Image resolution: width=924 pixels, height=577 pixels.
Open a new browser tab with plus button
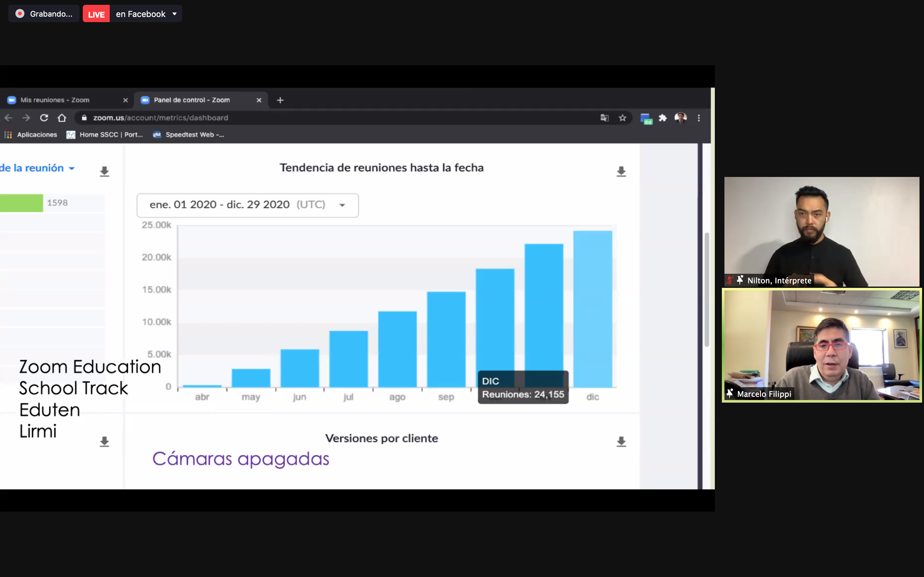[x=280, y=100]
